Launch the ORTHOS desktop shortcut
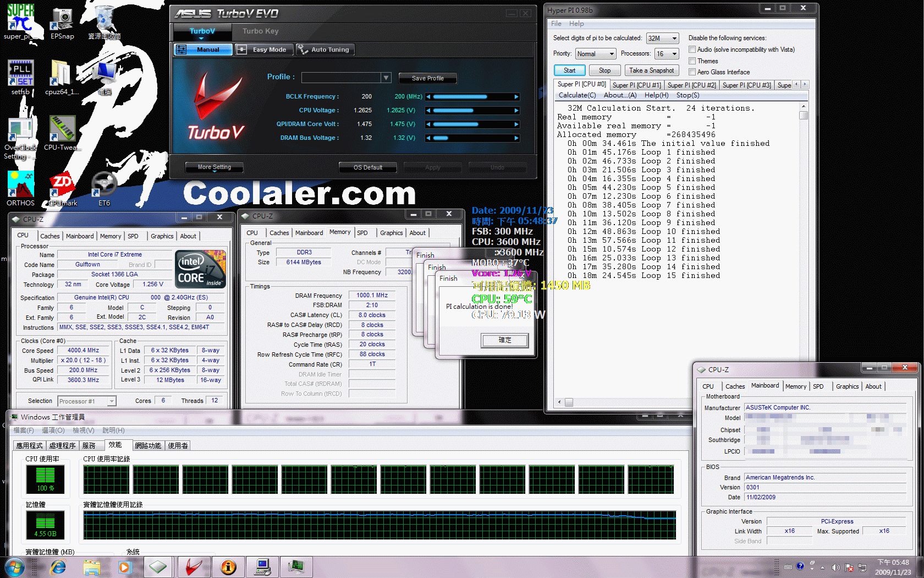 click(x=20, y=188)
